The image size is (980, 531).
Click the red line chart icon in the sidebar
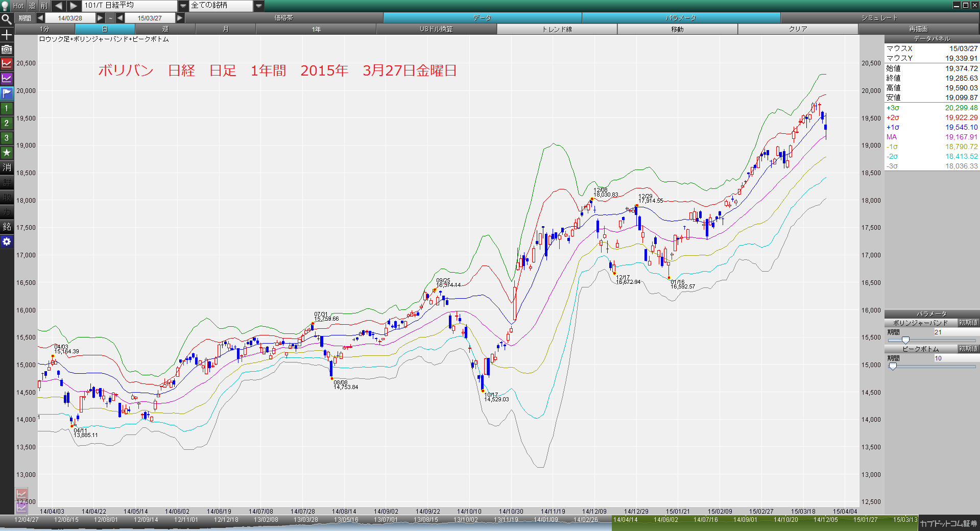coord(7,64)
